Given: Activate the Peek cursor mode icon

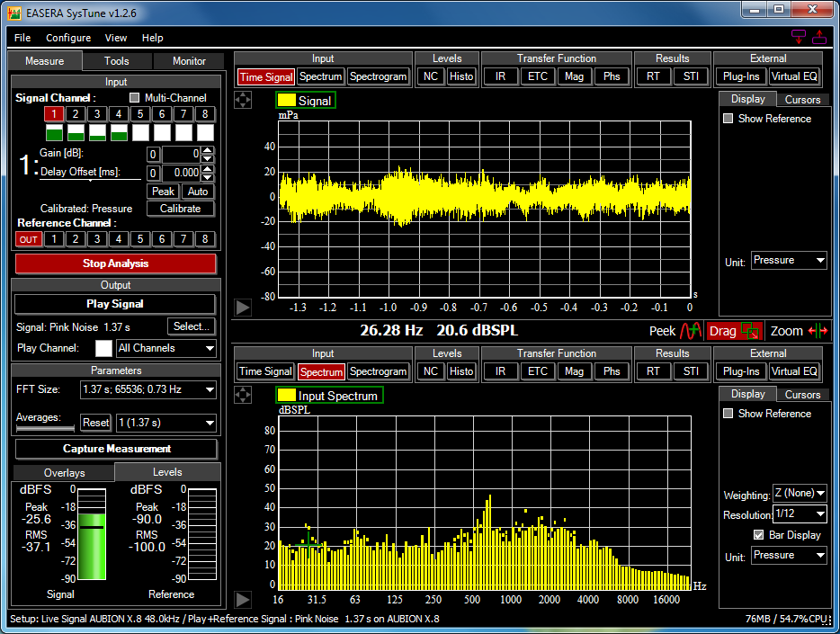Looking at the screenshot, I should coord(690,331).
